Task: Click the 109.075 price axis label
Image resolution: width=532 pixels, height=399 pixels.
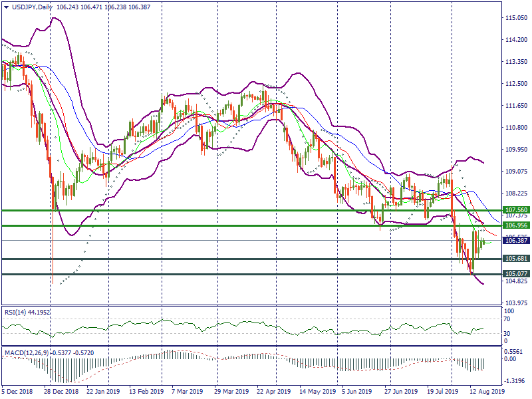Action: coord(516,172)
